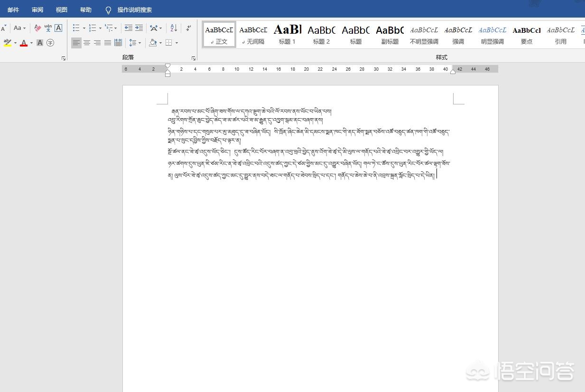Viewport: 585px width, 392px height.
Task: Expand the bullet list dropdown arrow
Action: pyautogui.click(x=84, y=28)
